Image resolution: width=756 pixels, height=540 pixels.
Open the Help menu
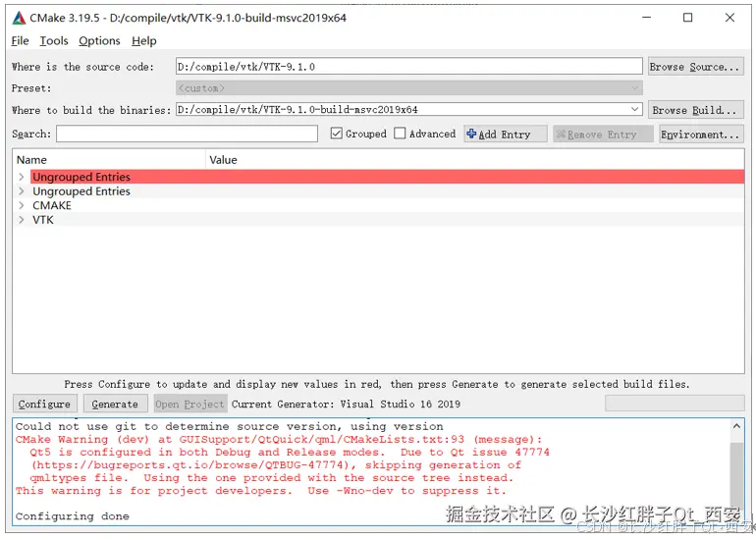(x=143, y=41)
